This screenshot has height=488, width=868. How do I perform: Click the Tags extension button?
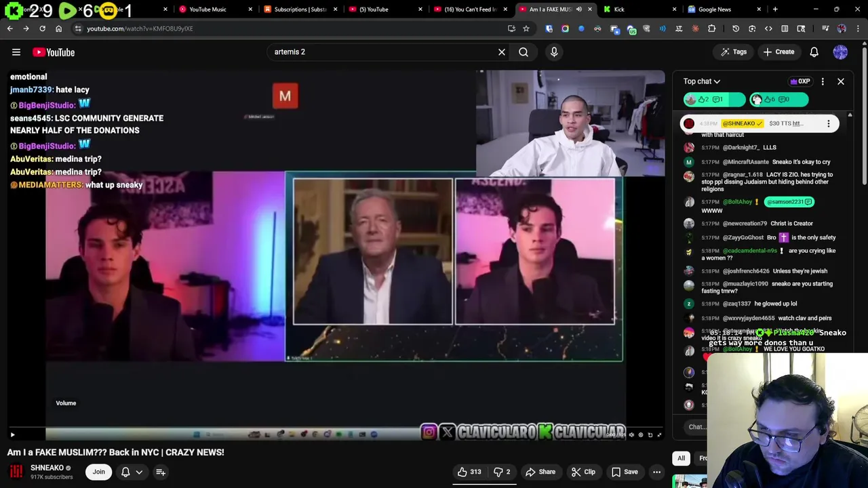tap(734, 52)
